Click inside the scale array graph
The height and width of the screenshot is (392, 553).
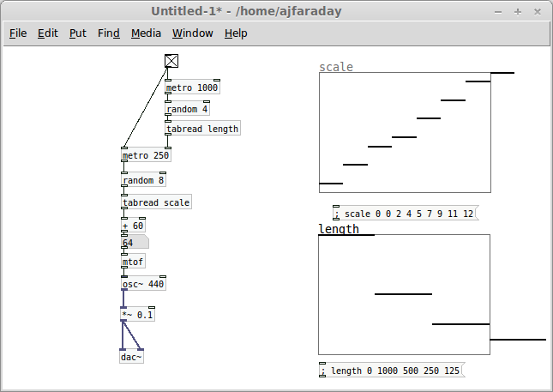click(405, 132)
